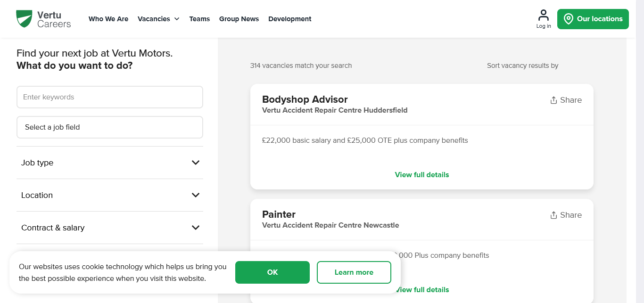Open the Bodyshop Advisor job title
The width and height of the screenshot is (644, 303).
[305, 99]
